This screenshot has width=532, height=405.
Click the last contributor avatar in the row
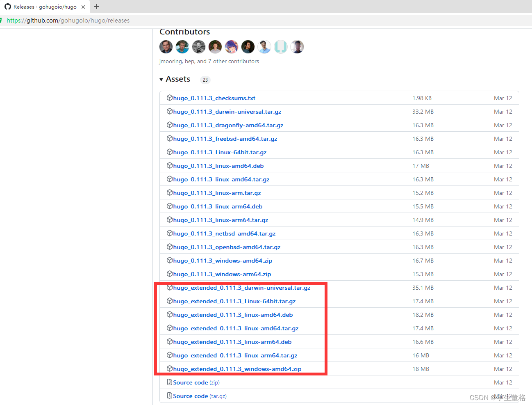point(297,47)
